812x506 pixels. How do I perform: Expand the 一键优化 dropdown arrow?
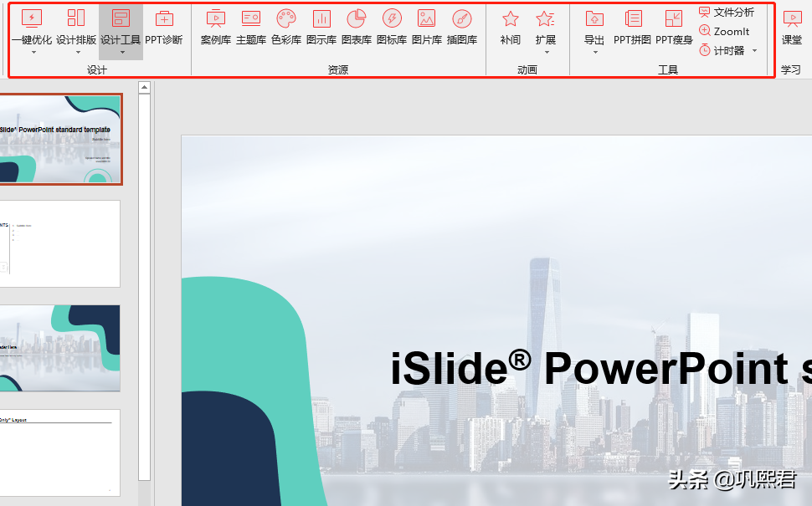(x=34, y=52)
